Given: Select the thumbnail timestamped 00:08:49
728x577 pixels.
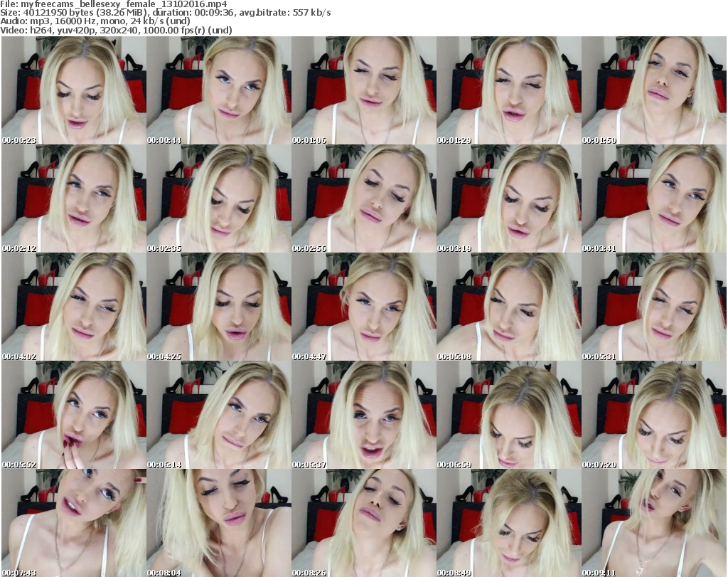Looking at the screenshot, I should click(509, 523).
